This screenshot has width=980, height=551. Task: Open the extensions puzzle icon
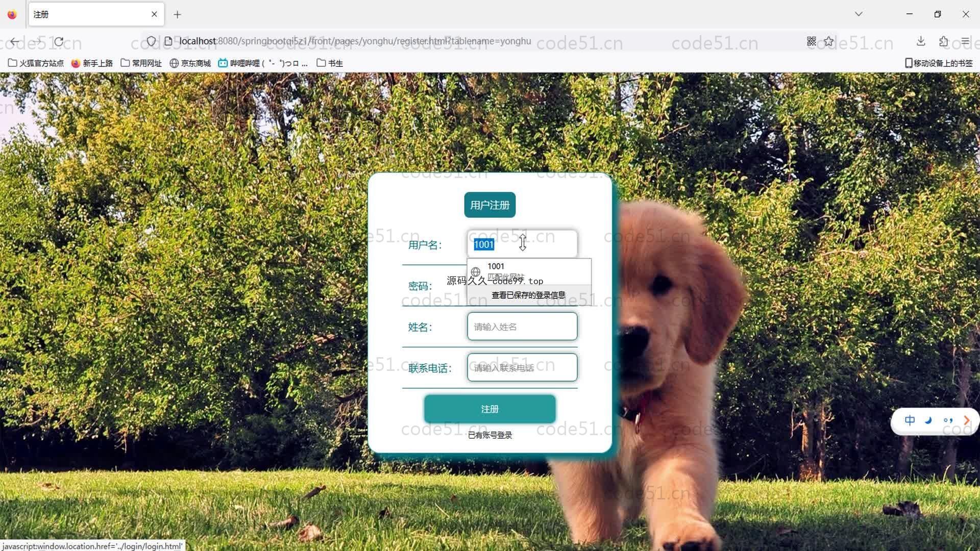943,41
